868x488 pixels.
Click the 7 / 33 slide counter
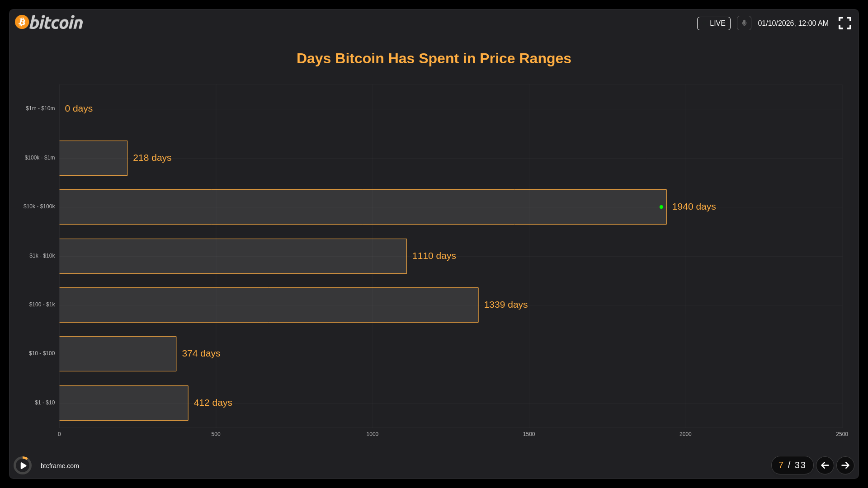792,465
